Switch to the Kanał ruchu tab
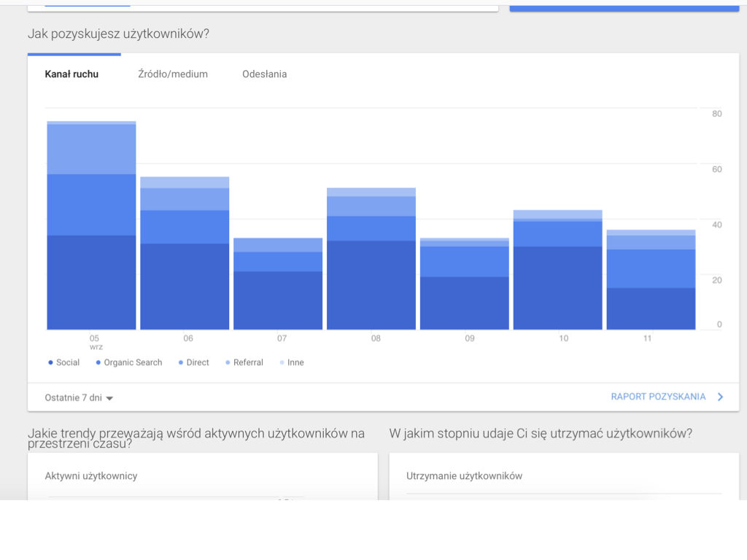 tap(71, 74)
